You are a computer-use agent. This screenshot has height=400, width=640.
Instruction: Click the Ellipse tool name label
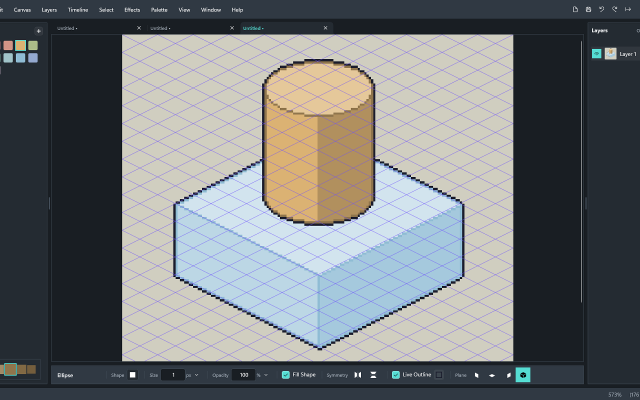pyautogui.click(x=65, y=375)
